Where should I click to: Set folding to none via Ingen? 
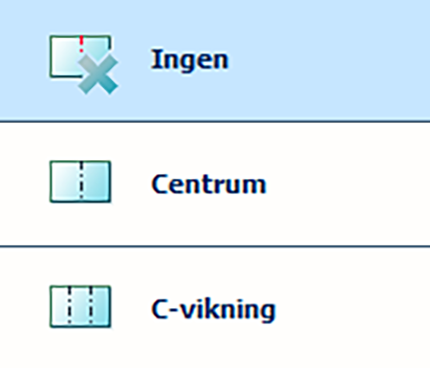pos(215,60)
